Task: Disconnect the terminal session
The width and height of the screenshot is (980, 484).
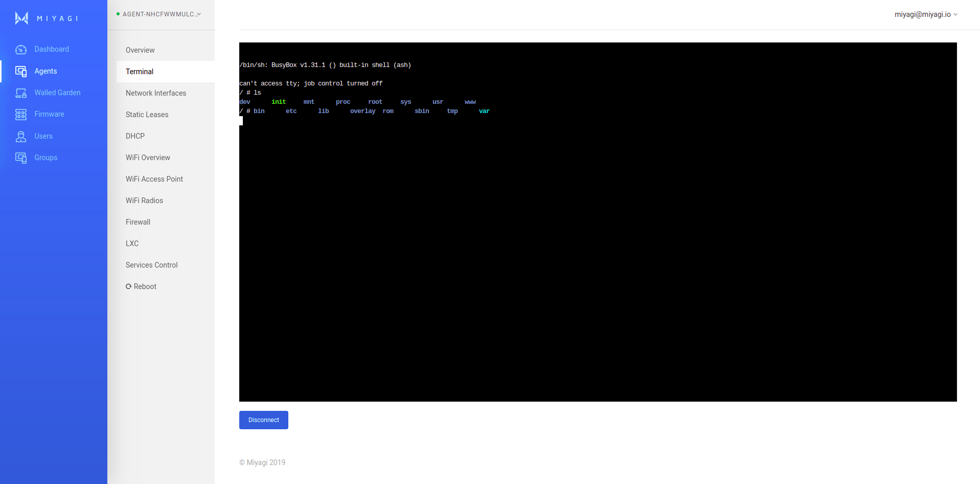Action: pos(264,420)
